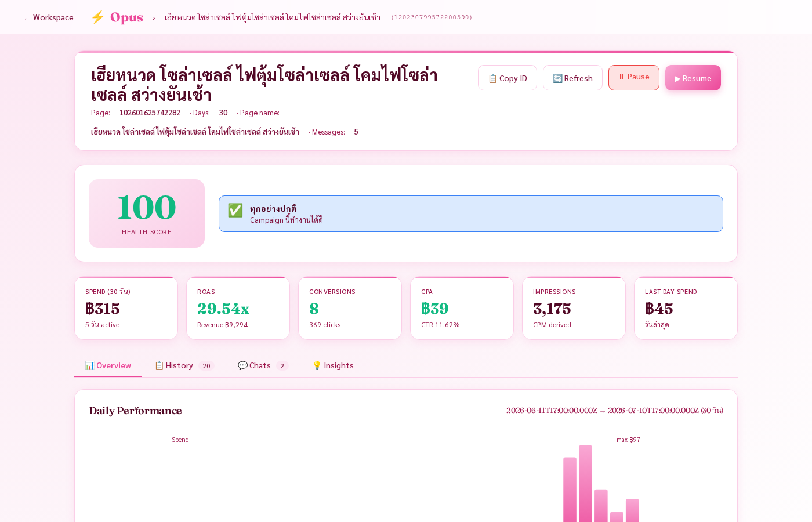Go back to Workspace
The height and width of the screenshot is (522, 812).
pos(49,17)
